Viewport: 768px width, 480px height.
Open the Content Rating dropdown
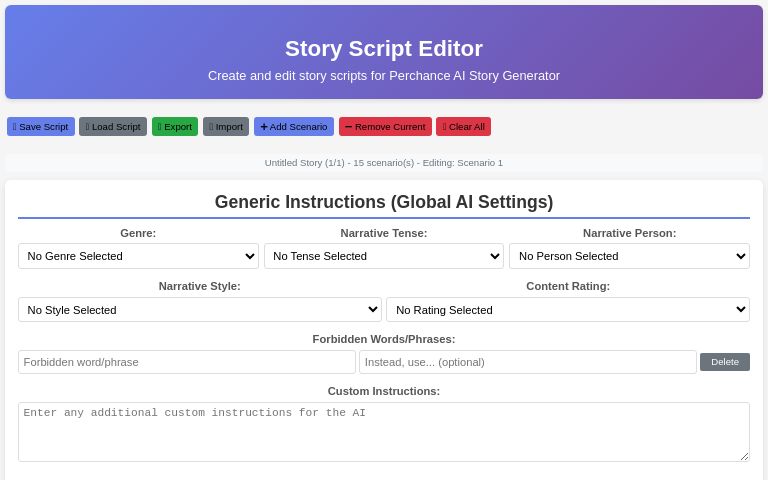coord(568,310)
